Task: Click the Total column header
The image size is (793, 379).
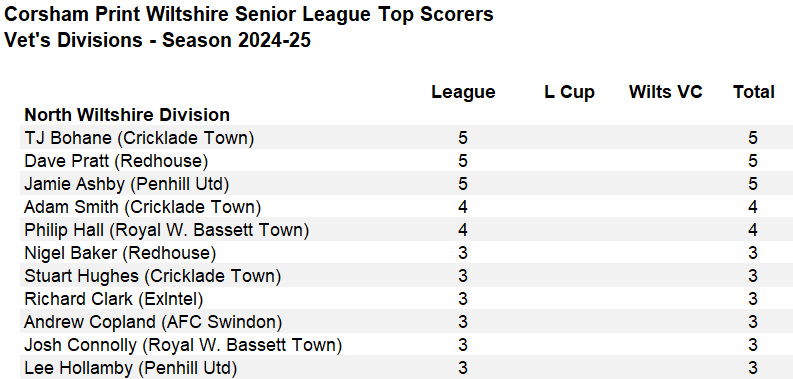Action: coord(754,92)
